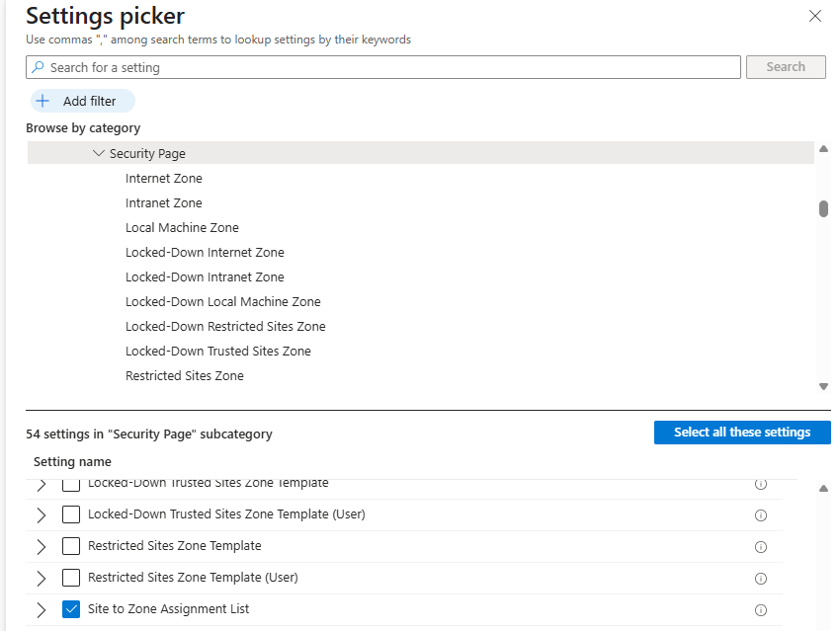Select Internet Zone category
This screenshot has height=631, width=840.
pos(163,179)
